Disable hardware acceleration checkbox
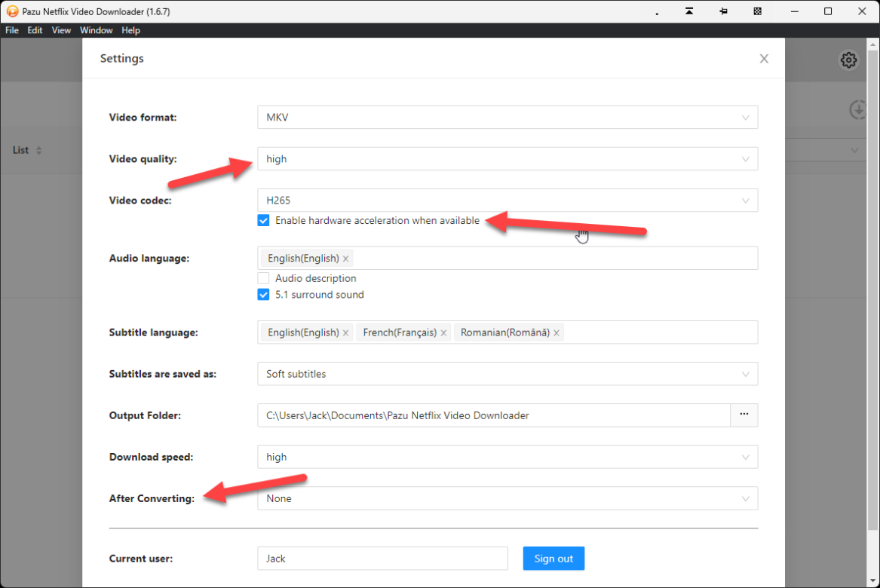 [263, 221]
